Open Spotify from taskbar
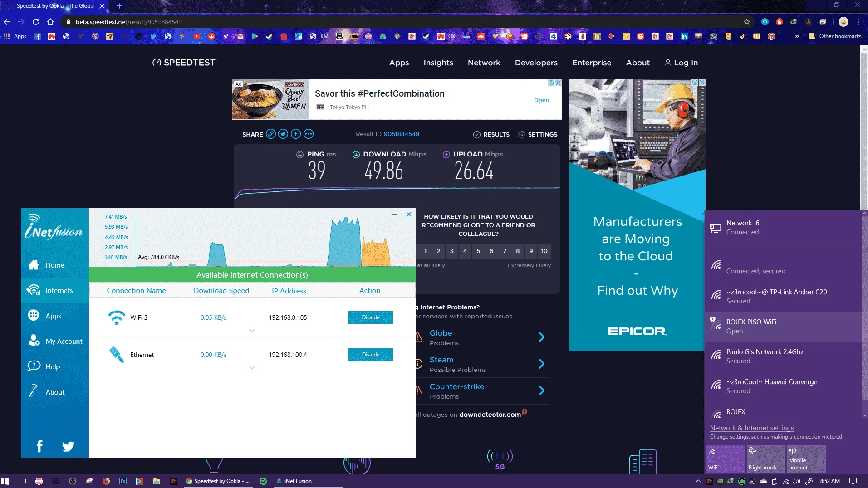This screenshot has width=868, height=488. [263, 481]
